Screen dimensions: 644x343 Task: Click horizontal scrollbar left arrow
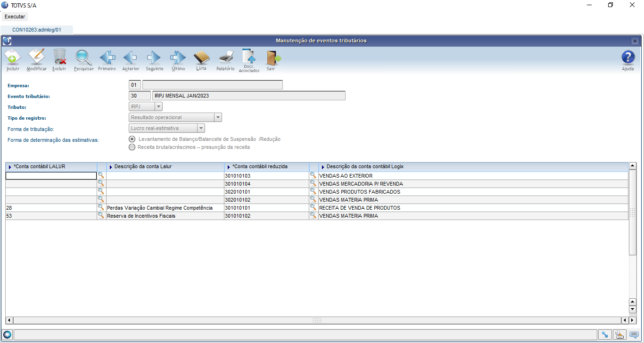(x=9, y=320)
